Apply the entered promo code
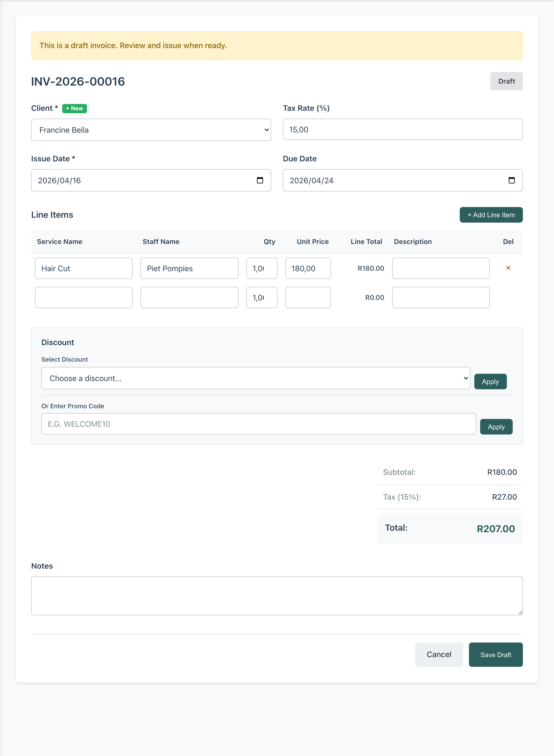554x756 pixels. pos(496,427)
